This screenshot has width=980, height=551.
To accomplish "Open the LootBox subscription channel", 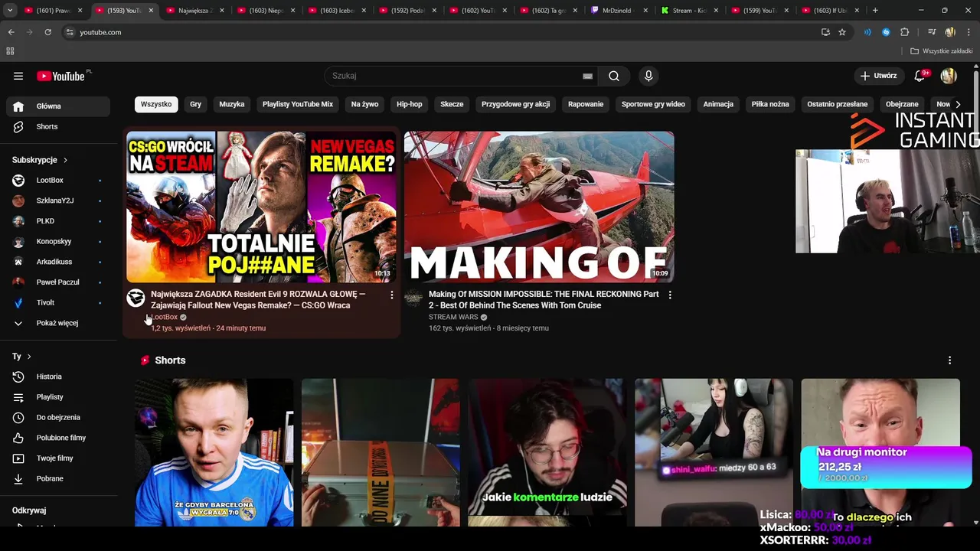I will pyautogui.click(x=58, y=180).
